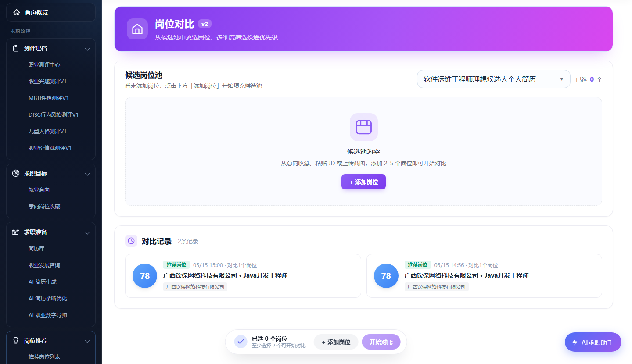The image size is (632, 364).
Task: Select MBTI性格测评V1 in the sidebar
Action: [49, 98]
